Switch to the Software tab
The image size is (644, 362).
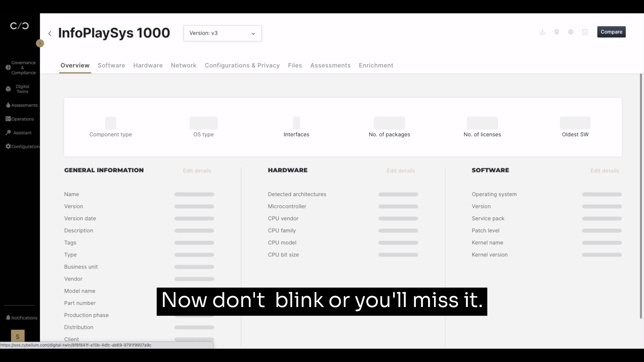click(x=111, y=65)
